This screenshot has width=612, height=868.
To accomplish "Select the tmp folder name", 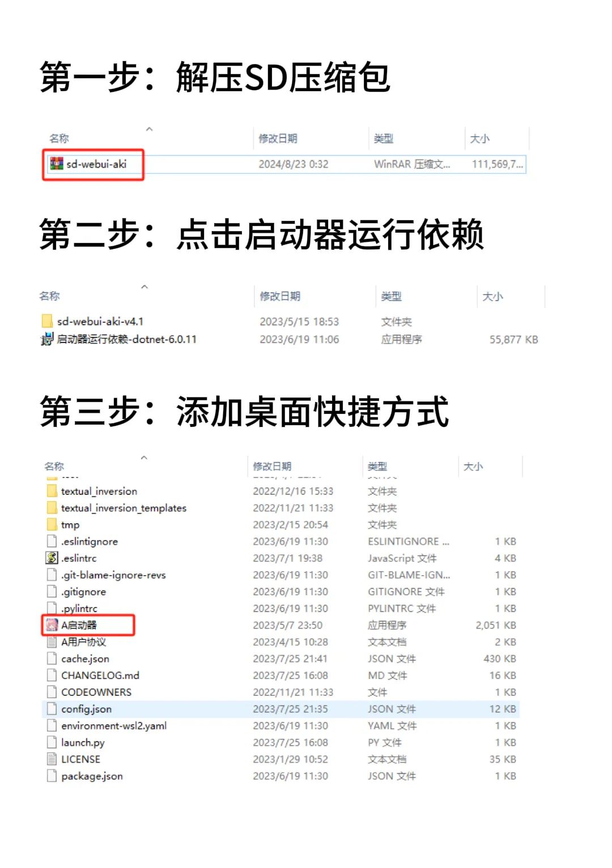I will pyautogui.click(x=70, y=525).
